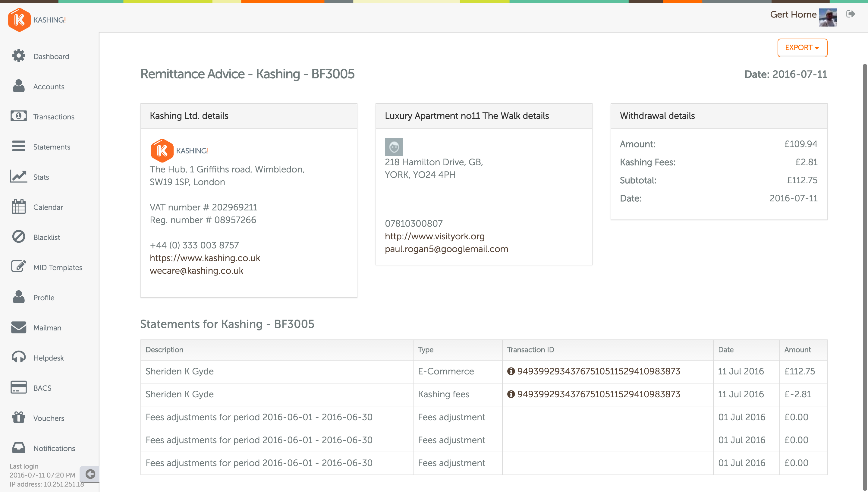
Task: Click the Blacklist ban icon
Action: click(19, 237)
